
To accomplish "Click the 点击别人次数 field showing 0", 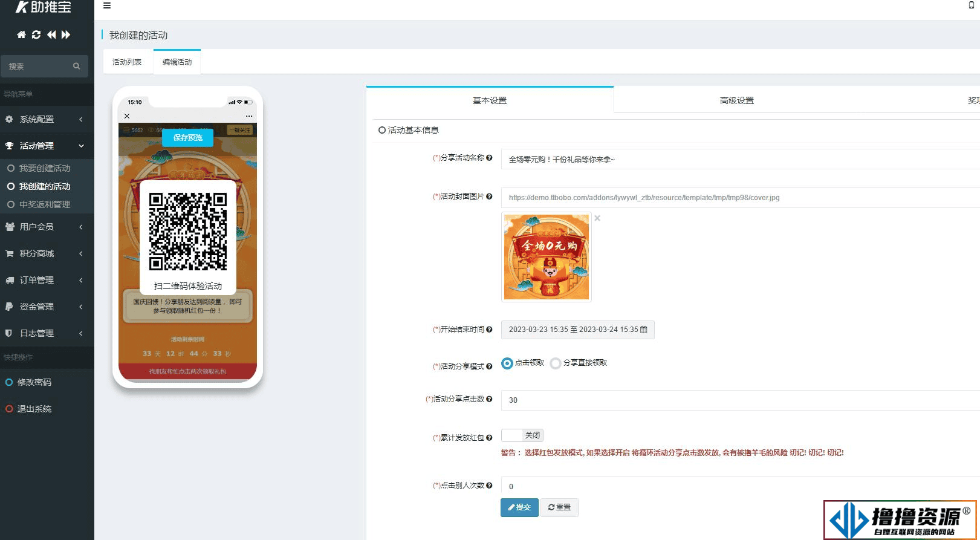I will 740,487.
